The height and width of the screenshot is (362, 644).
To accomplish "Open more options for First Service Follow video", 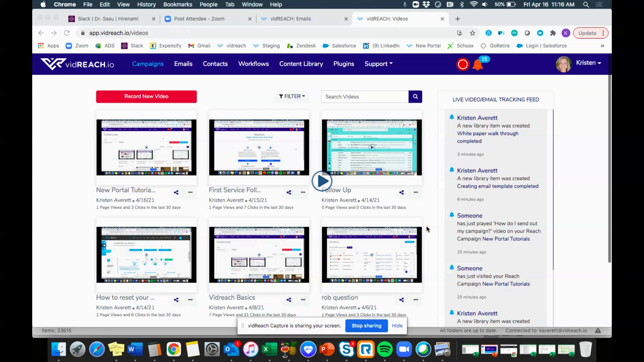I will (x=303, y=192).
